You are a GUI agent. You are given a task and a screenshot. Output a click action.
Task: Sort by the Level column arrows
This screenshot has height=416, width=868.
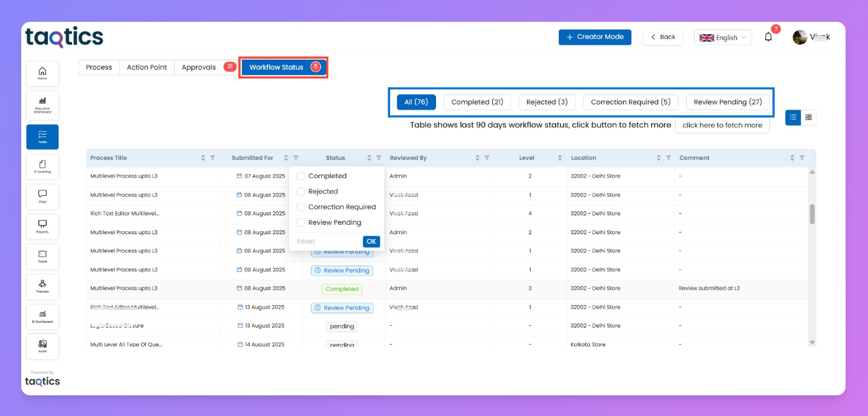tap(559, 158)
